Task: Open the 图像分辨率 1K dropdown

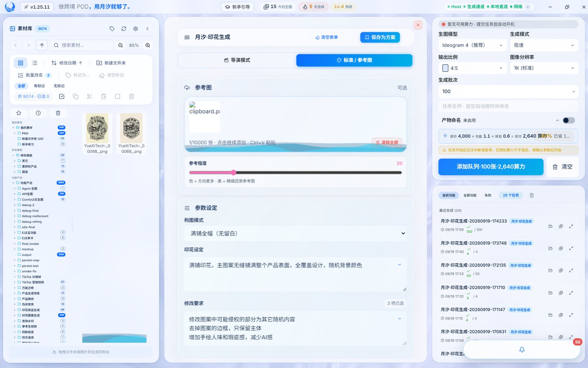Action: point(544,68)
